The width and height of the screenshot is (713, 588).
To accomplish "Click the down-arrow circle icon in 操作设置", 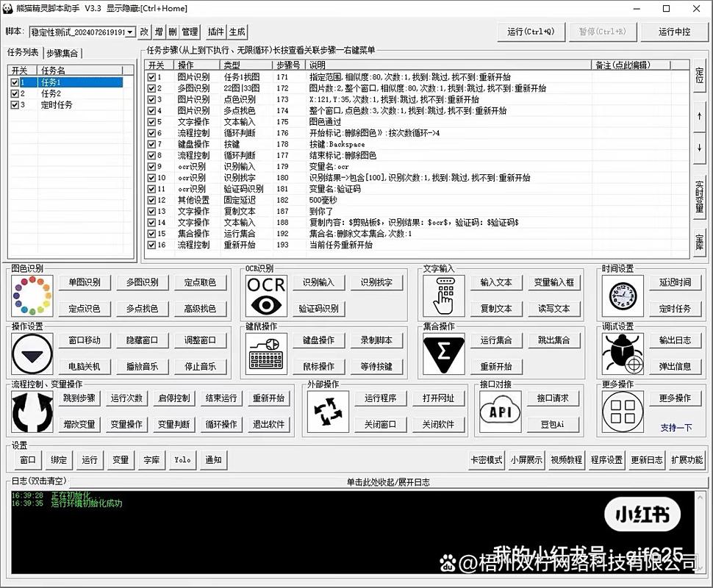I will [x=32, y=354].
